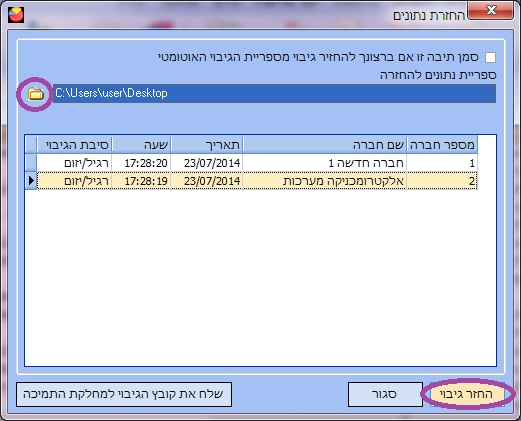Open the folder browse icon for restore directory
521x421 pixels.
point(36,94)
